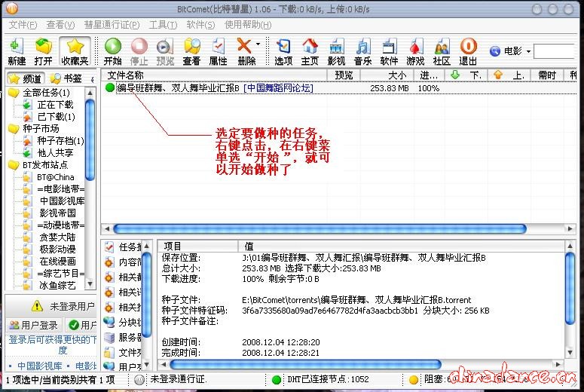584x392 pixels.
Task: Select the BT发布站点 folder
Action: (x=45, y=164)
